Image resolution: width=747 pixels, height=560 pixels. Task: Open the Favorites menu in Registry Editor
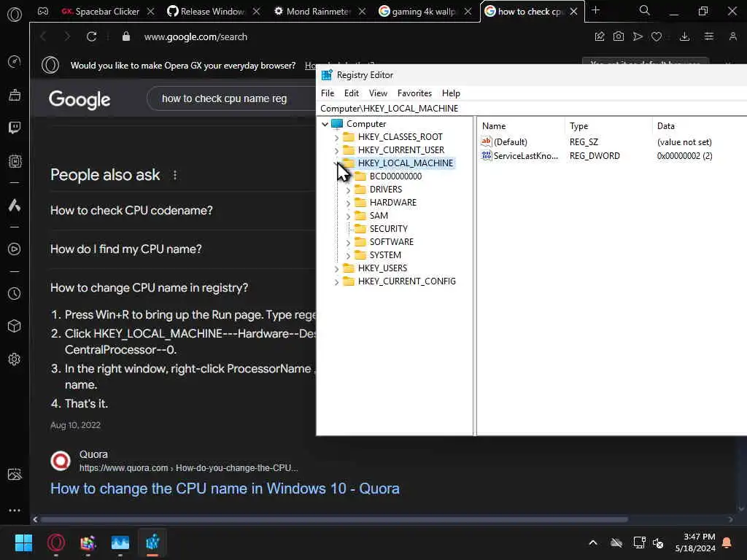tap(414, 93)
